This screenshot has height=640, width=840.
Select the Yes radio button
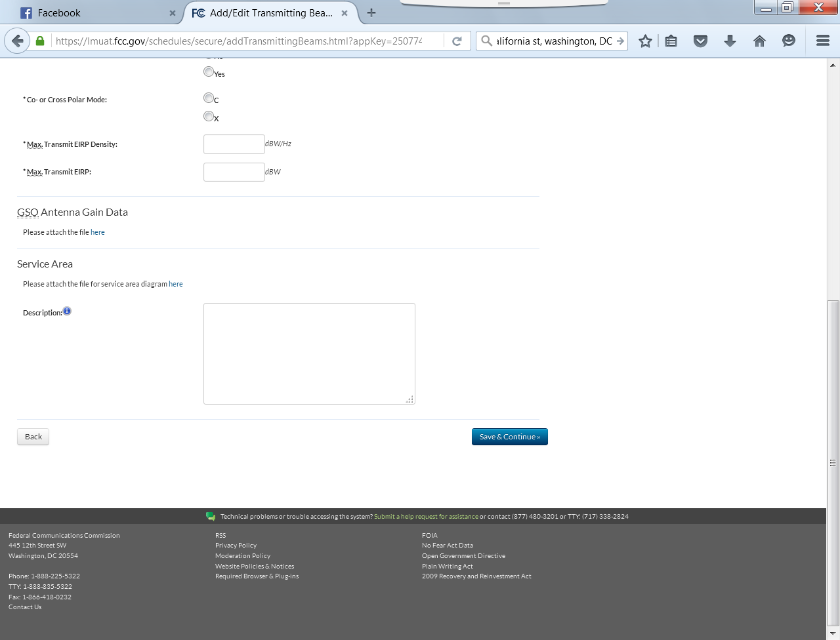(x=209, y=71)
